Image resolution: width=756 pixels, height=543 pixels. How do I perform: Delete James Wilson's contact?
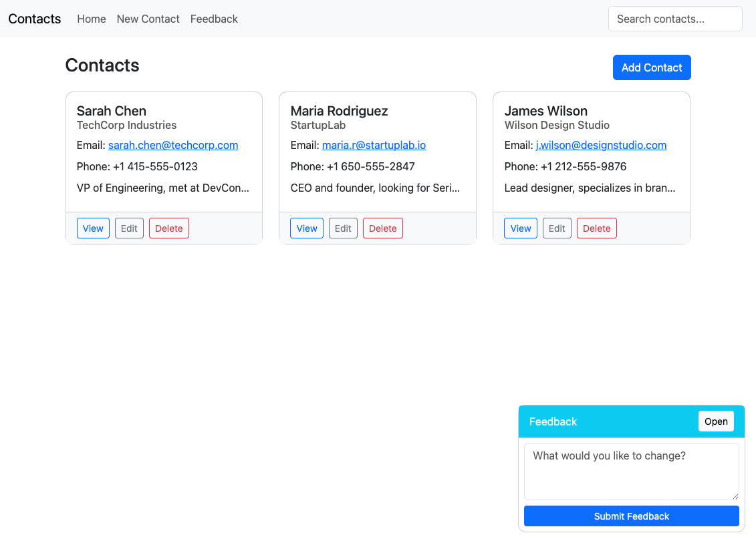pos(596,228)
